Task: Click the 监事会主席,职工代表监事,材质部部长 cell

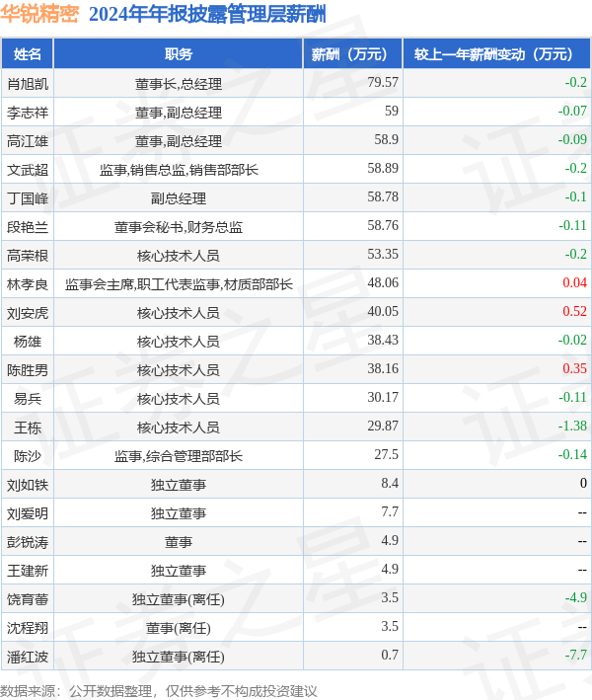Action: 179,283
